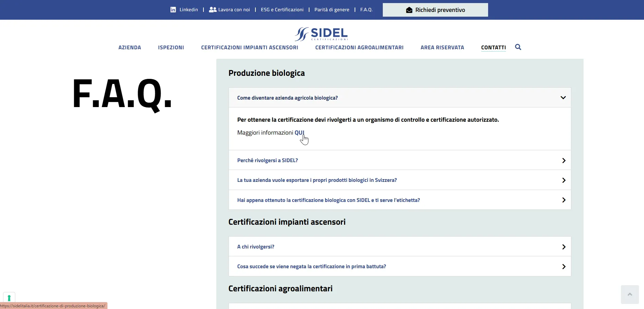Open Certificazioni Impianti Ascensori menu
The image size is (644, 309).
249,48
